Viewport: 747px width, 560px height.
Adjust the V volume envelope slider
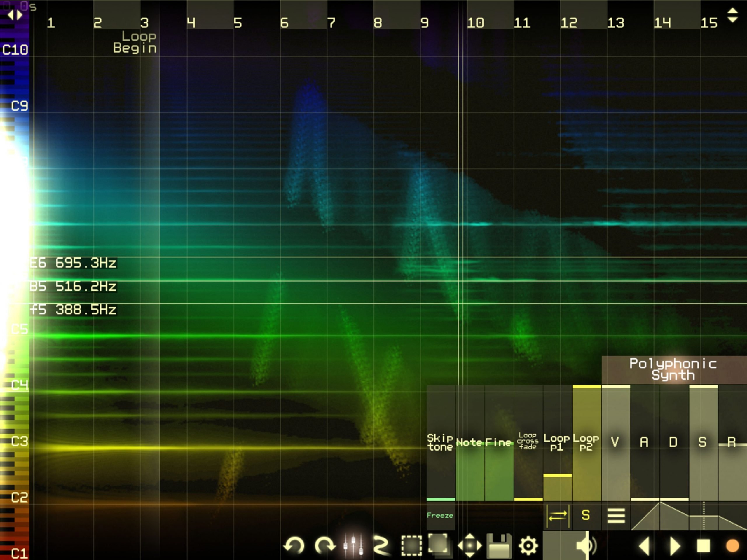pyautogui.click(x=616, y=443)
